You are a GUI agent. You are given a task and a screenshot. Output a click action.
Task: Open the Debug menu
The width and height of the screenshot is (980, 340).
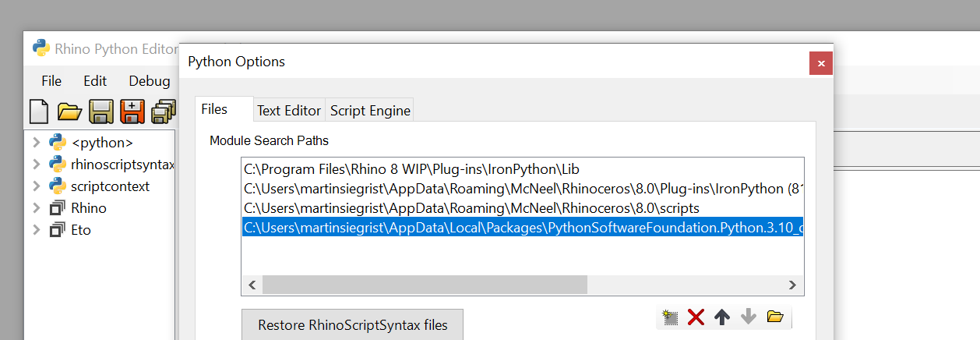[150, 81]
